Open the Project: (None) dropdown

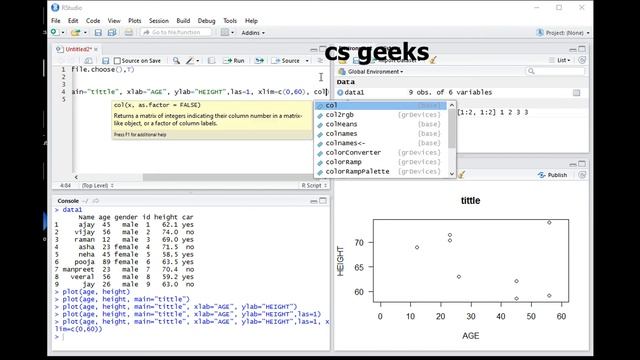pyautogui.click(x=563, y=33)
